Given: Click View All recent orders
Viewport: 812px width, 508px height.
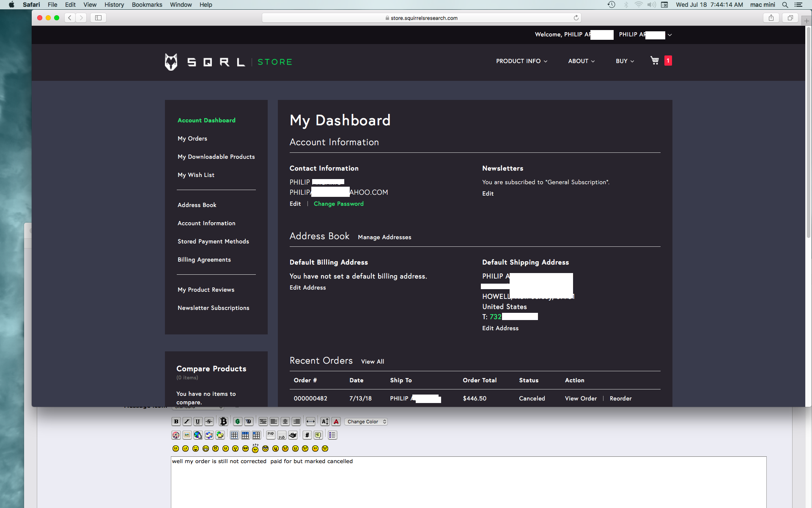Looking at the screenshot, I should tap(373, 362).
